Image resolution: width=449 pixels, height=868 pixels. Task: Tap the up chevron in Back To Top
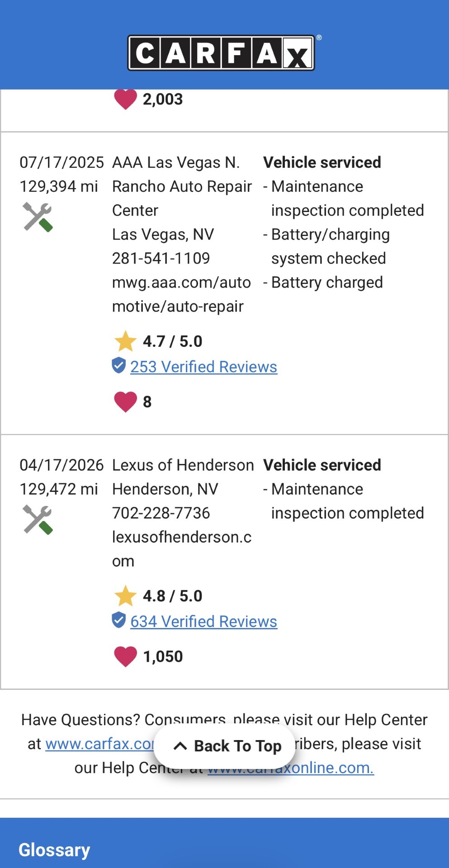[x=180, y=746]
